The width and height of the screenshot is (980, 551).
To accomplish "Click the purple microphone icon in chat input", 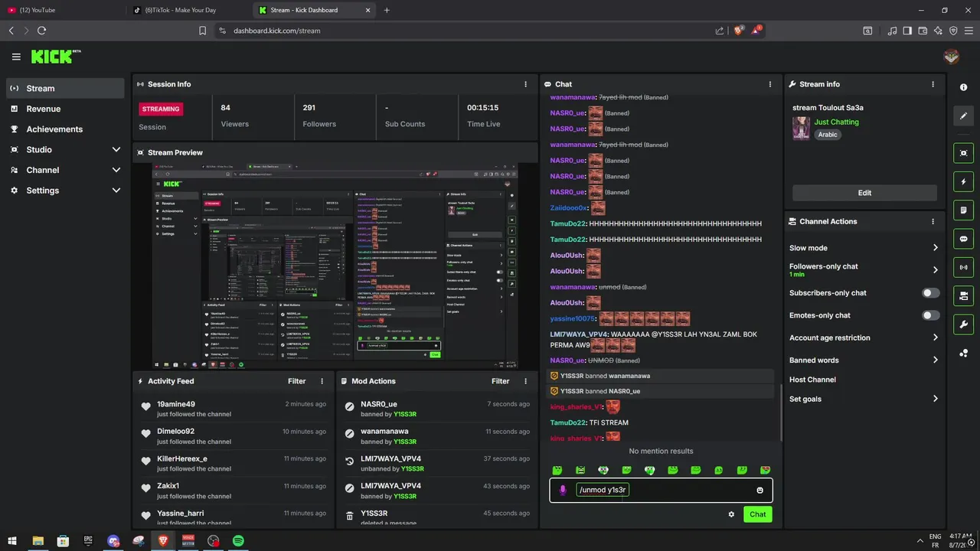I will (563, 491).
